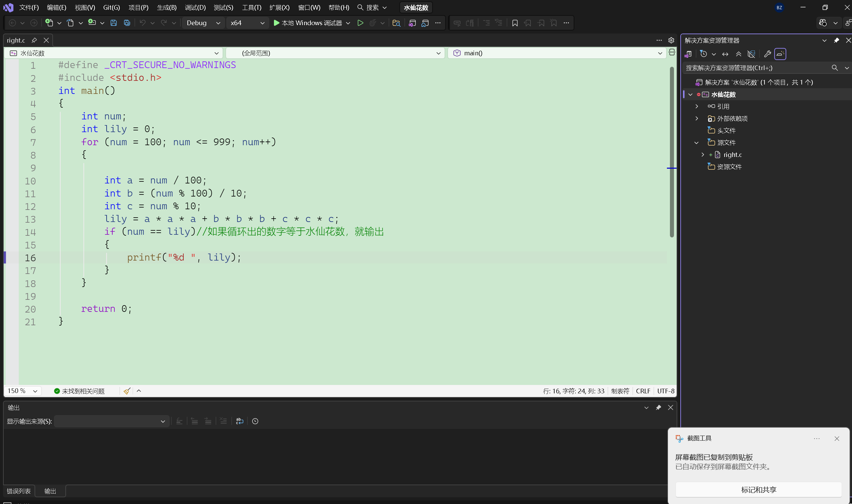Click the pending changes filter clock icon

[703, 54]
